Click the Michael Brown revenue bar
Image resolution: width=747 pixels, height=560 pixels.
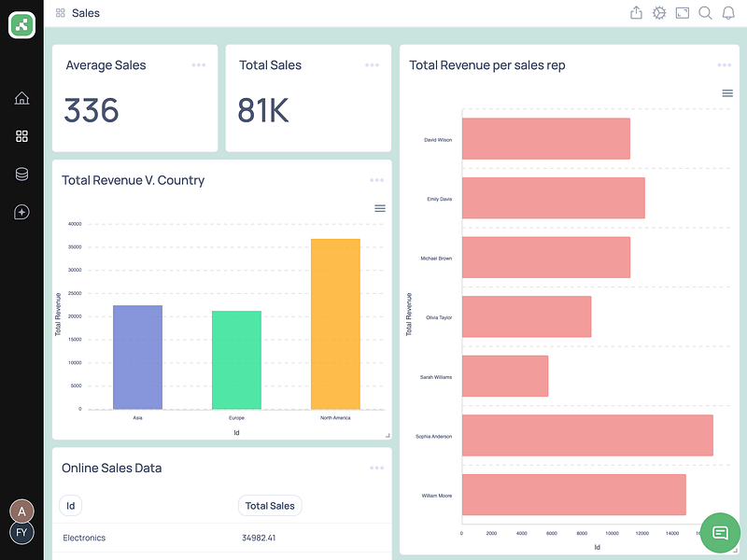click(x=546, y=258)
